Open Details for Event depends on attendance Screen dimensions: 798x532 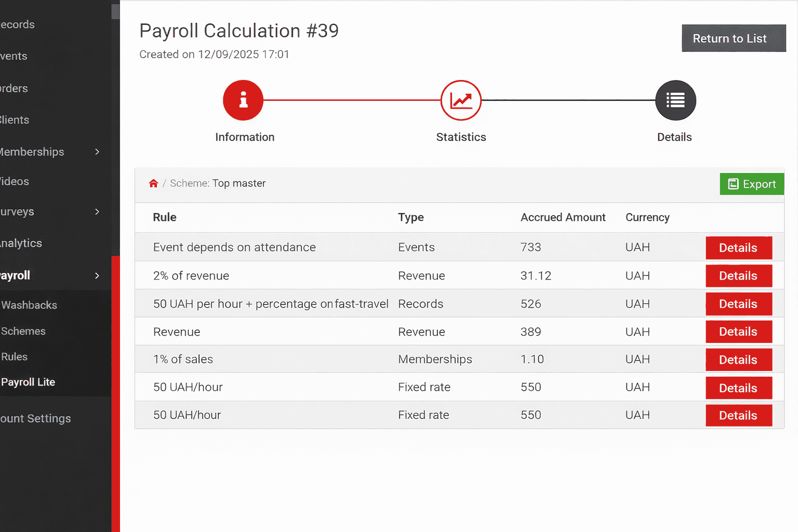(x=738, y=248)
